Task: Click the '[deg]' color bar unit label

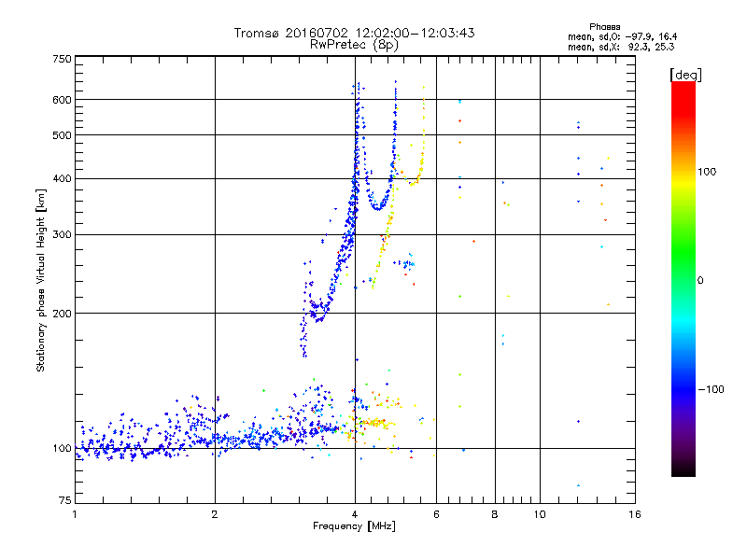Action: 685,75
